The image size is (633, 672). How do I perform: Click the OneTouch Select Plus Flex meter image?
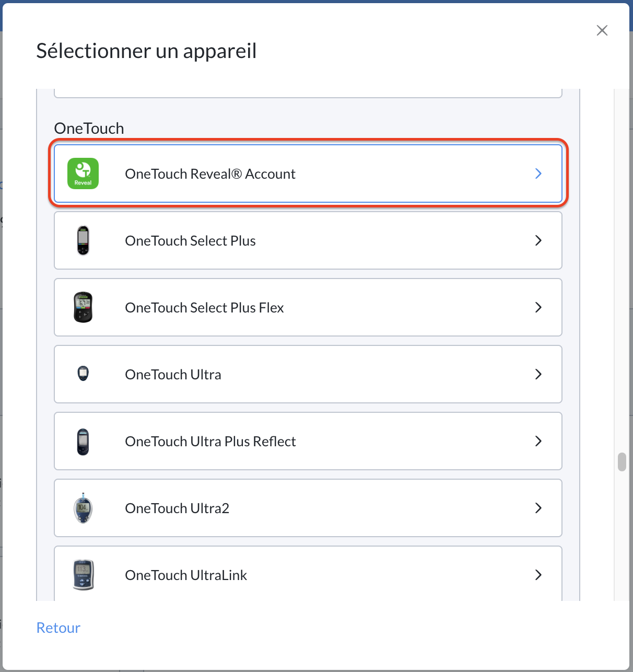coord(83,307)
